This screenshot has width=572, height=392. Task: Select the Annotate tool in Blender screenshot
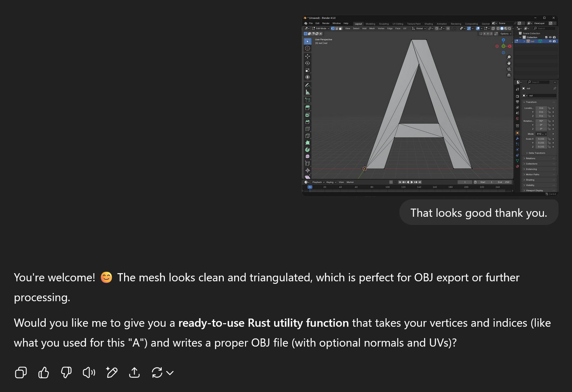[307, 85]
